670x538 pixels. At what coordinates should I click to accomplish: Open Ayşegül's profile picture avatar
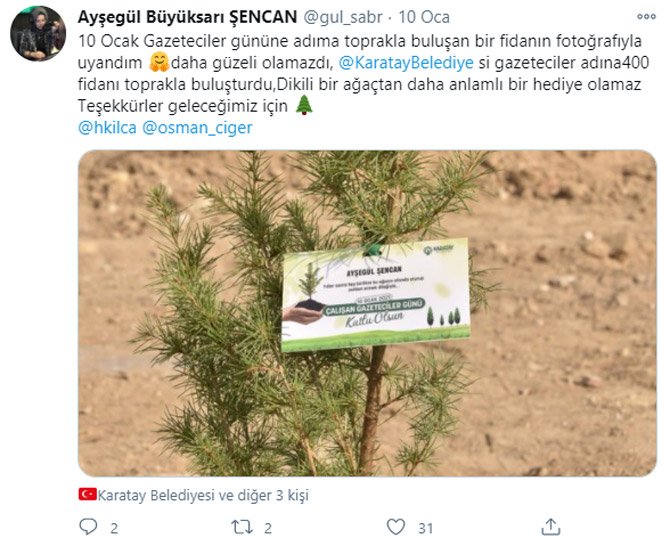pos(38,33)
